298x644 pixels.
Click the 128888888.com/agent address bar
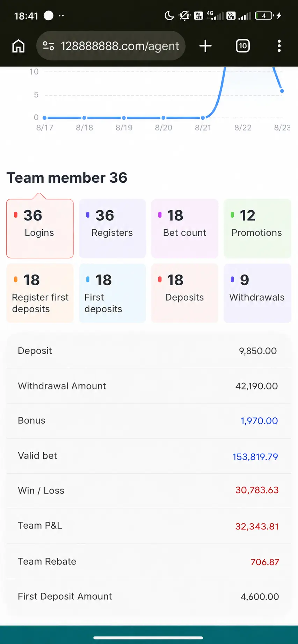111,46
